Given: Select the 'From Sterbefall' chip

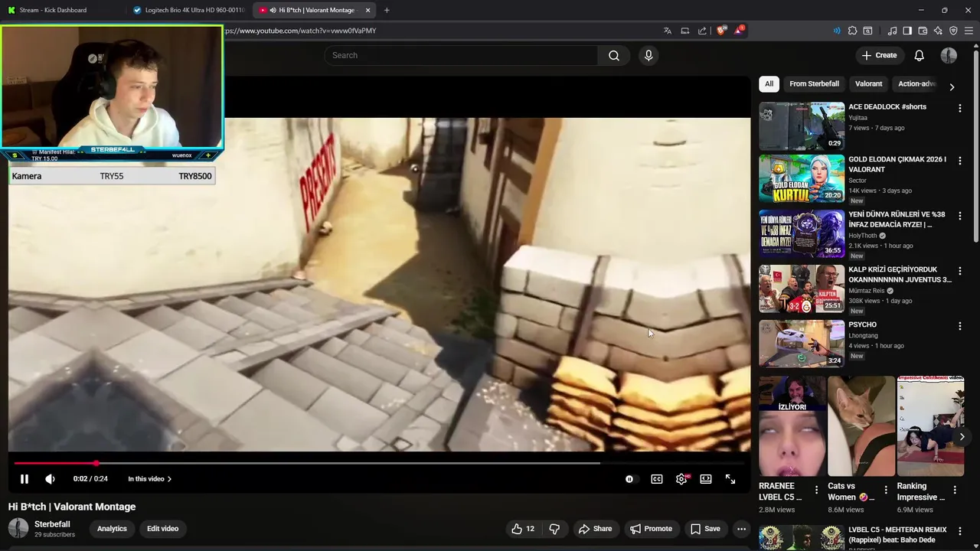Looking at the screenshot, I should (x=814, y=84).
